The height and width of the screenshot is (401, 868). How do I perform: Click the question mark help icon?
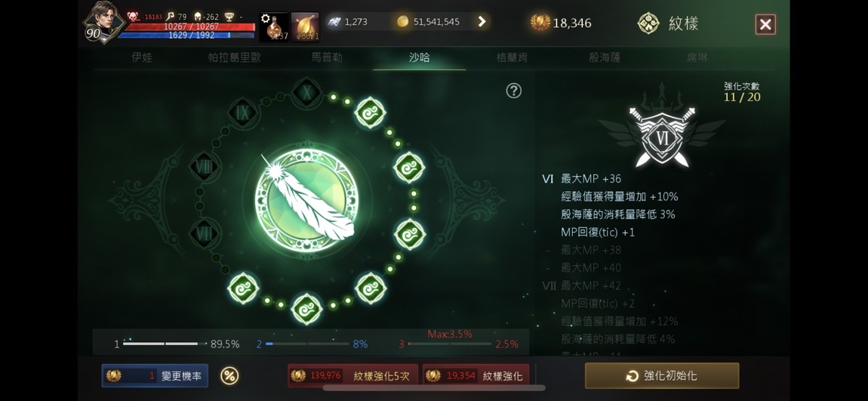point(514,91)
